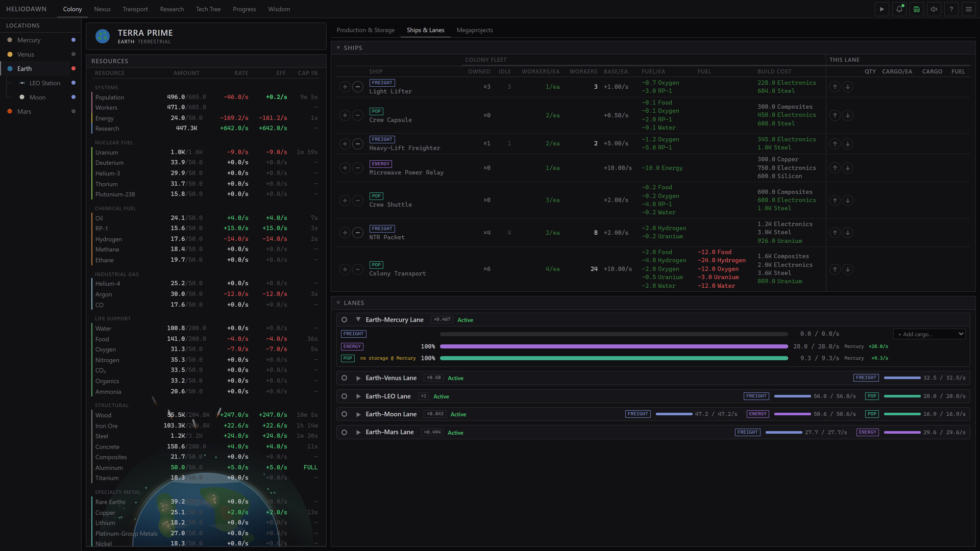980x551 pixels.
Task: Select the Earth-Mercury Lane radio circle
Action: tap(345, 320)
